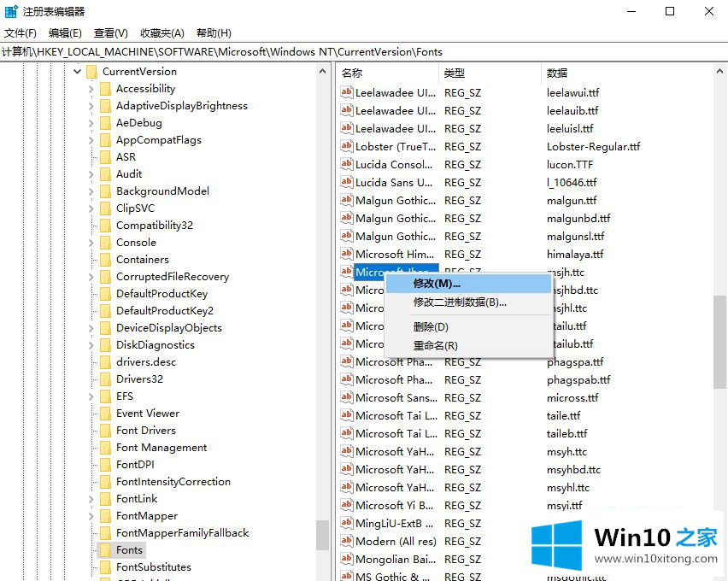Select the FontSubstitutes key
The width and height of the screenshot is (728, 581).
pos(154,567)
